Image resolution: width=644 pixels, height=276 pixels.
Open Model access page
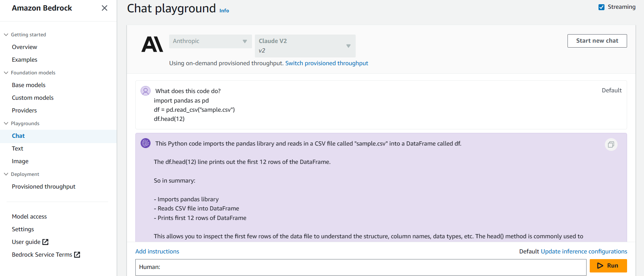pos(29,216)
